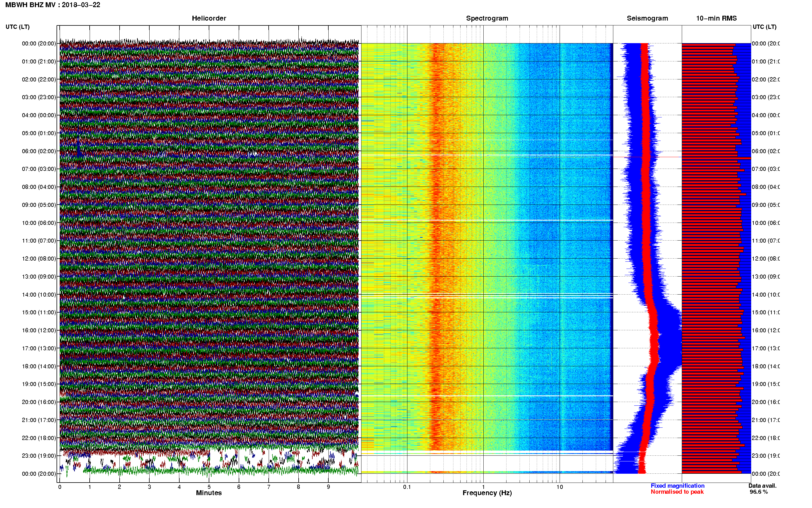Click the 10-min RMS panel title
Screen dimensions: 812x508
(716, 18)
